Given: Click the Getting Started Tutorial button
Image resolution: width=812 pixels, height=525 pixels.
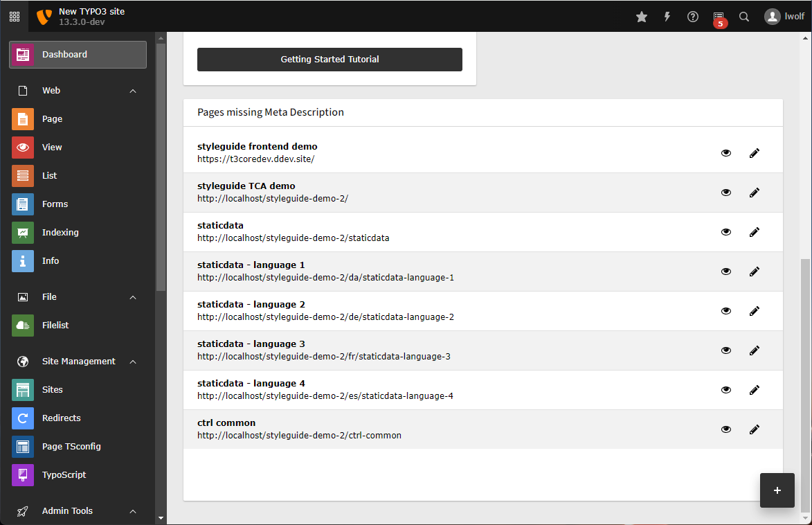Looking at the screenshot, I should coord(330,60).
